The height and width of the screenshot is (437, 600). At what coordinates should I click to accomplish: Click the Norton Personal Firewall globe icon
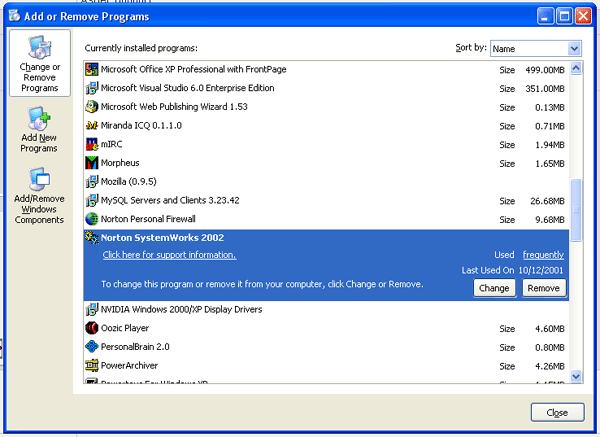91,219
